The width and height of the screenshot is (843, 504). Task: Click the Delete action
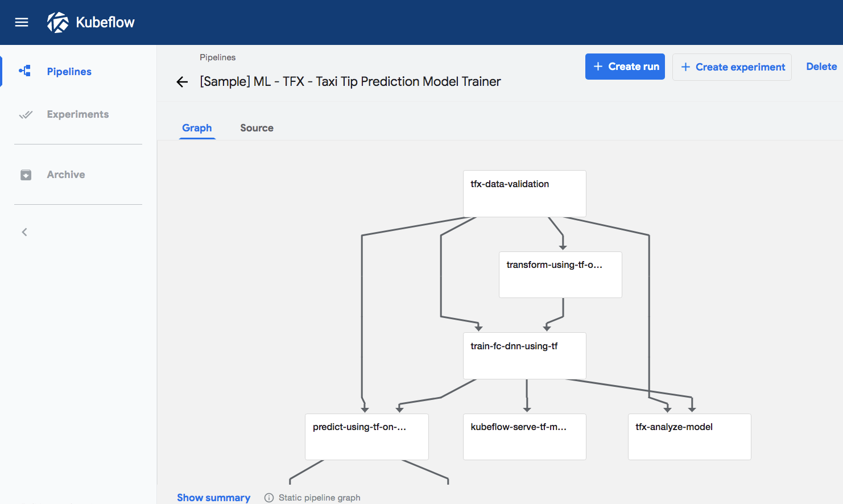click(x=821, y=67)
